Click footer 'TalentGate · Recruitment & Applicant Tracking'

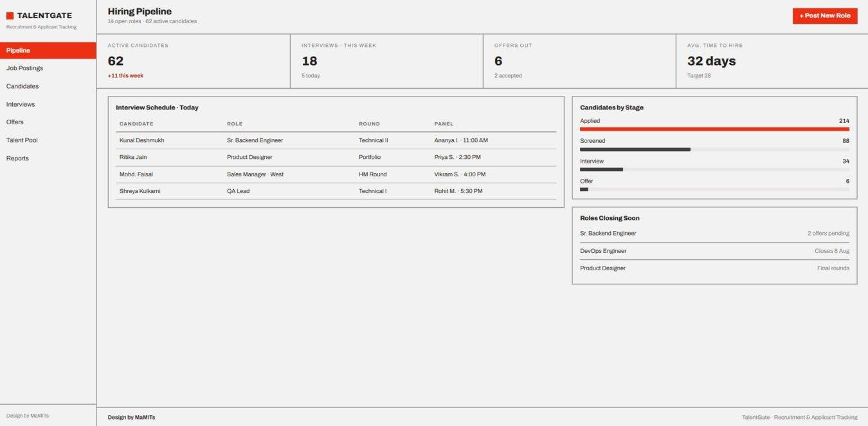(799, 418)
